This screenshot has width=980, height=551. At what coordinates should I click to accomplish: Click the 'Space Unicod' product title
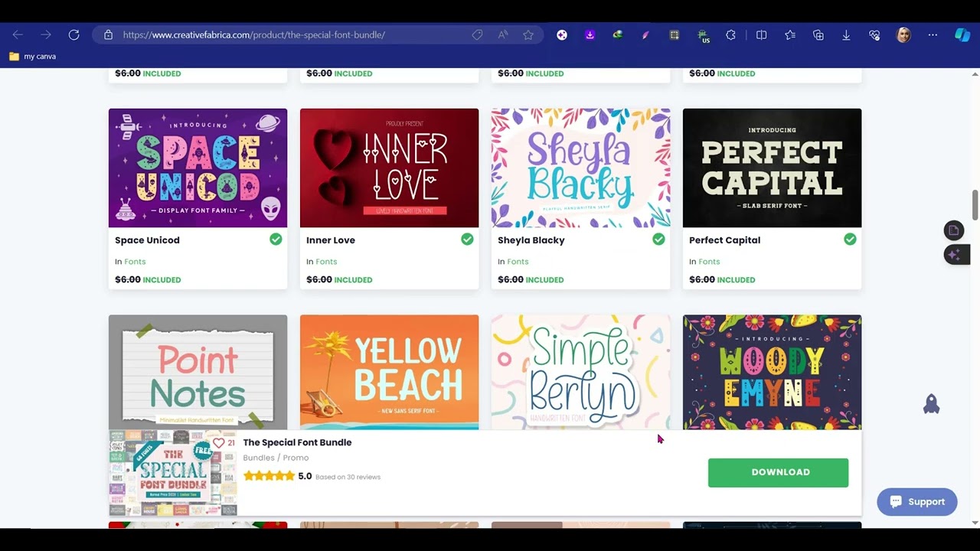tap(147, 240)
